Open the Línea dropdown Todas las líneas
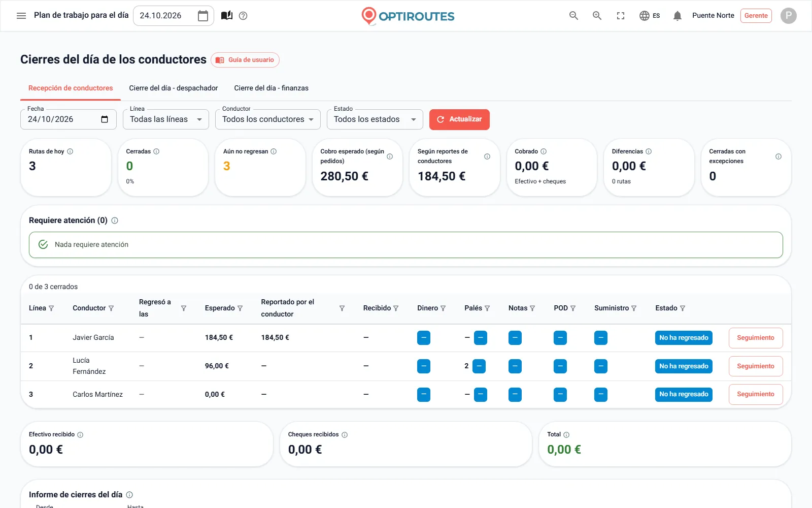This screenshot has height=508, width=812. pos(166,119)
